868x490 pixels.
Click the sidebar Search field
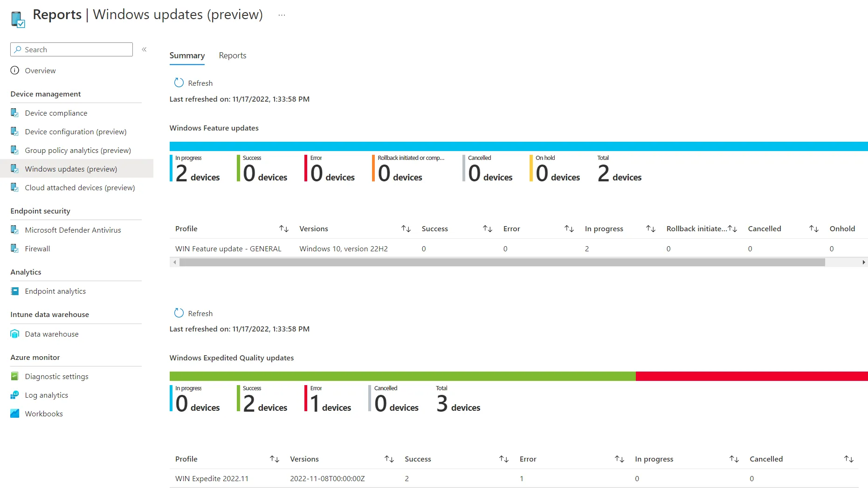71,49
